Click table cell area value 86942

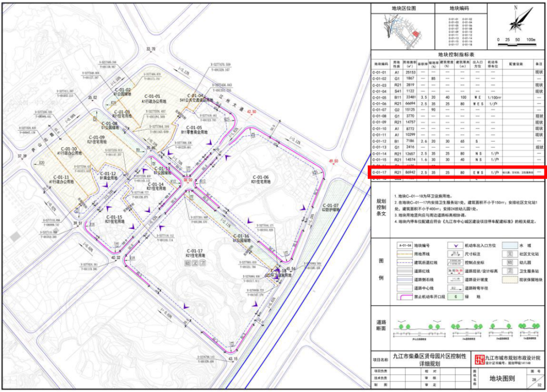(410, 172)
